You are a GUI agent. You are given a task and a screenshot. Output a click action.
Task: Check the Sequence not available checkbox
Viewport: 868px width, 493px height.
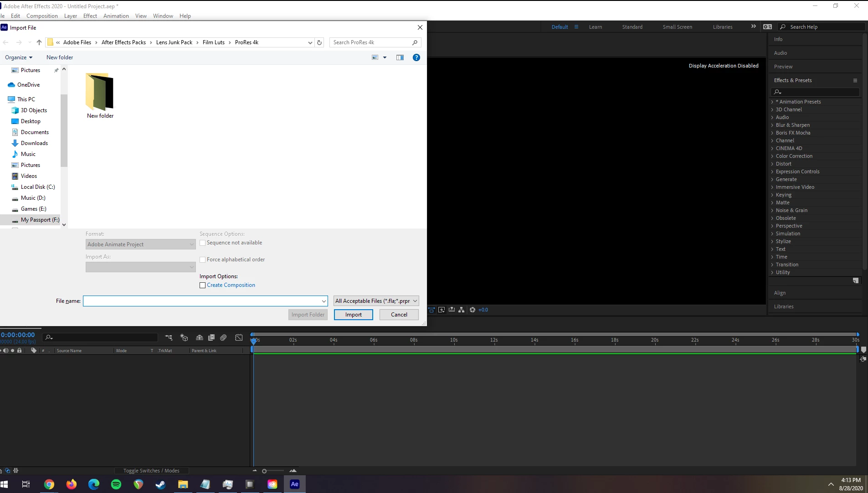pyautogui.click(x=203, y=243)
